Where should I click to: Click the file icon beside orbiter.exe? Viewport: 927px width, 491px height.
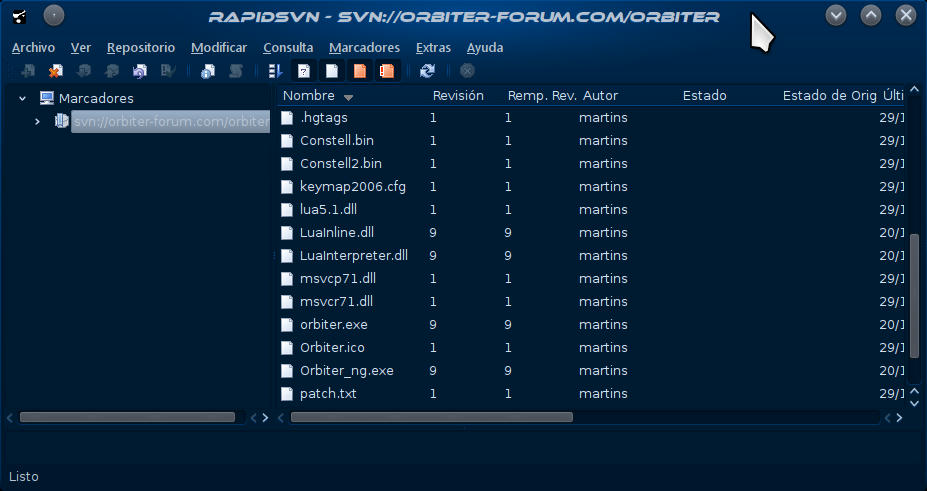(287, 324)
